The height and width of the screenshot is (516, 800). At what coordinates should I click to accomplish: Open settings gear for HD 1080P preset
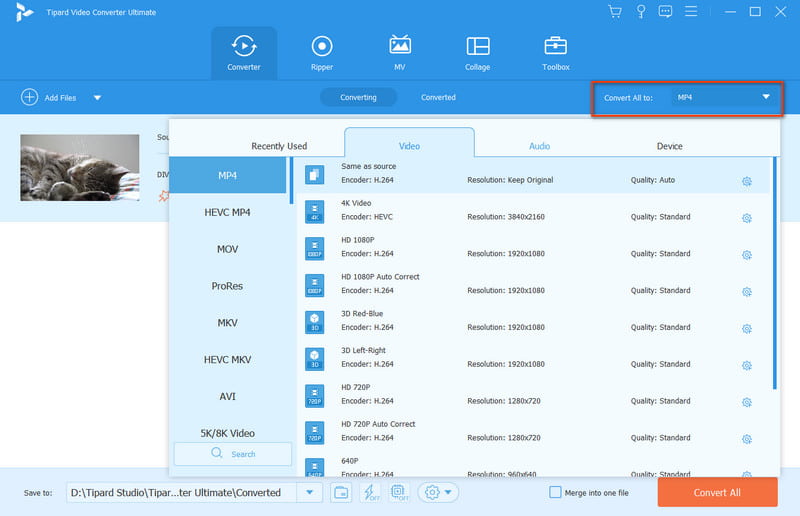pos(747,255)
